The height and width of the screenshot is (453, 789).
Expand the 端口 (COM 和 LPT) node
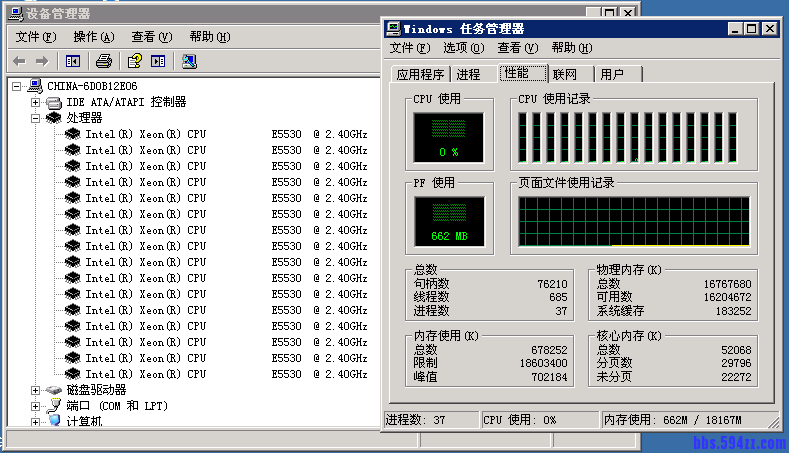[35, 406]
